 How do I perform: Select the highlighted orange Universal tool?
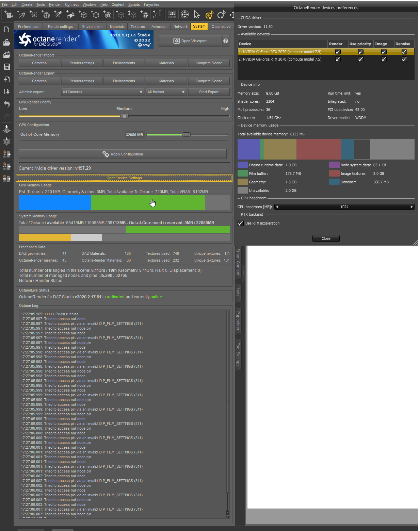pyautogui.click(x=209, y=15)
